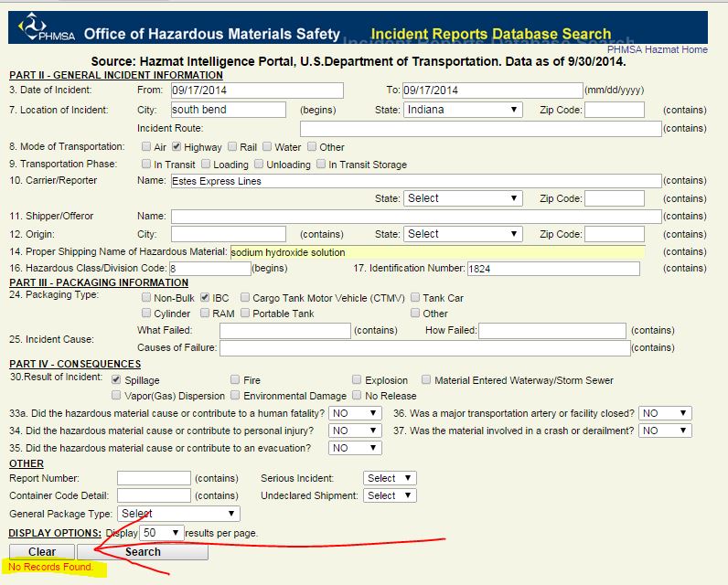Click the Clear button

point(42,552)
